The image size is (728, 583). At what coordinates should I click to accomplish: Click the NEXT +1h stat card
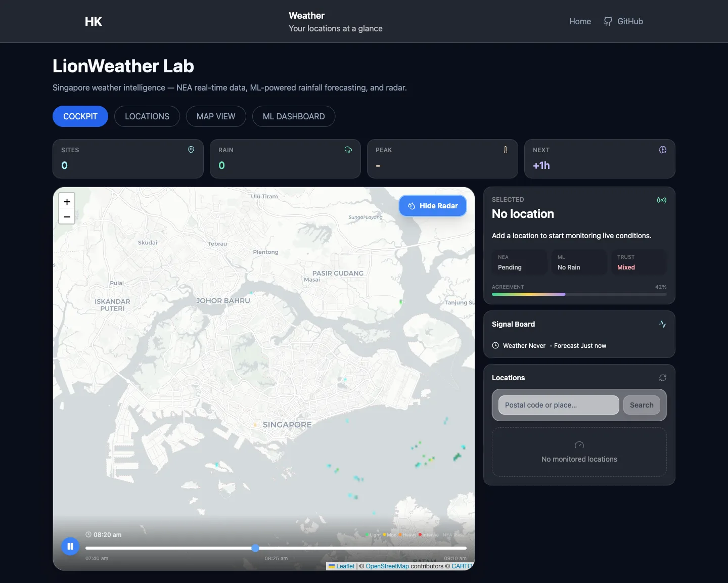click(600, 159)
